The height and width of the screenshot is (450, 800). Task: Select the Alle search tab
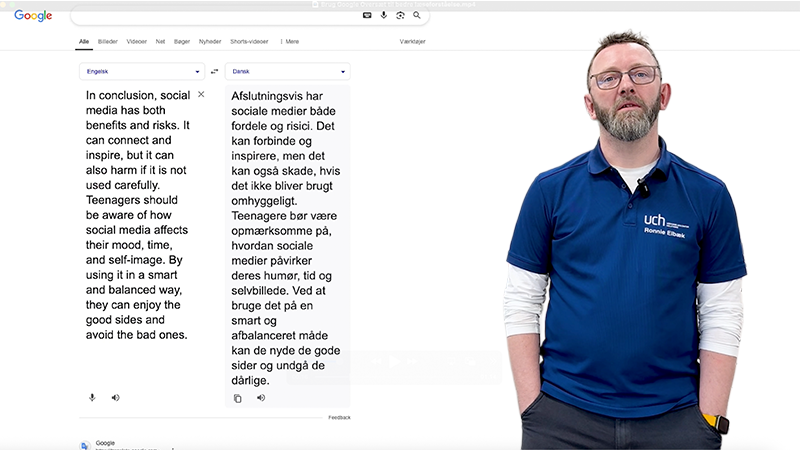point(84,41)
